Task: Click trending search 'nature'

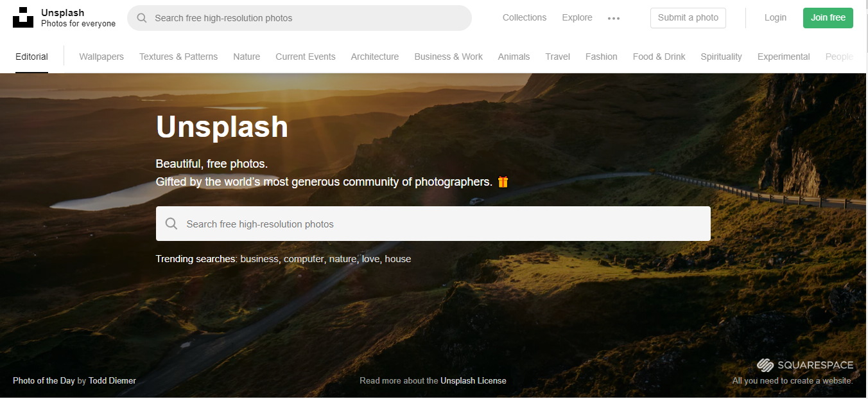Action: [343, 259]
